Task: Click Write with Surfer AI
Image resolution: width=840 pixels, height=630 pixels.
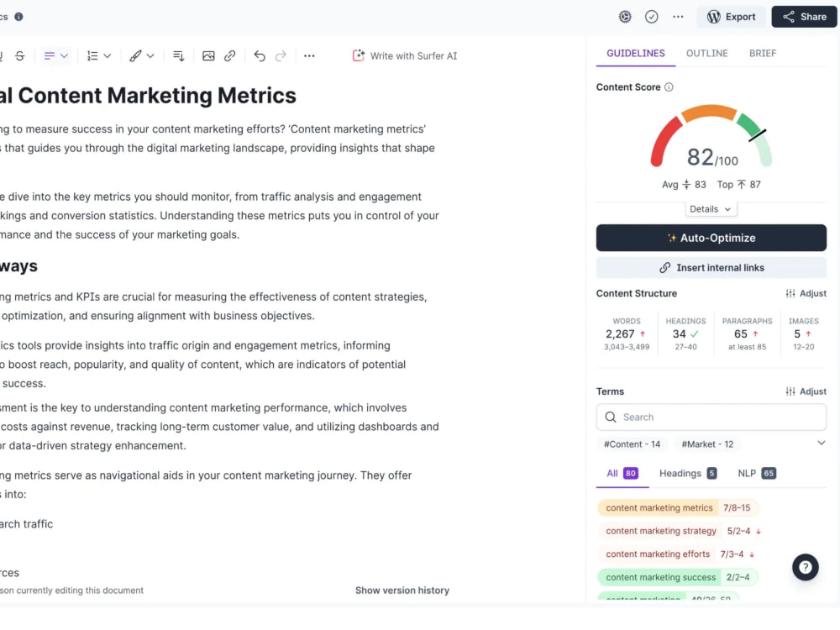Action: [x=405, y=55]
